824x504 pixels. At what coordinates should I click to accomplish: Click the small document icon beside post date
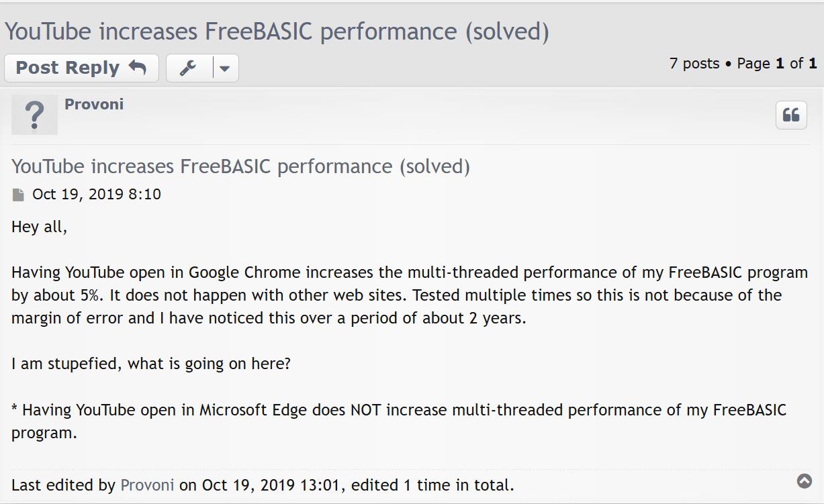18,195
